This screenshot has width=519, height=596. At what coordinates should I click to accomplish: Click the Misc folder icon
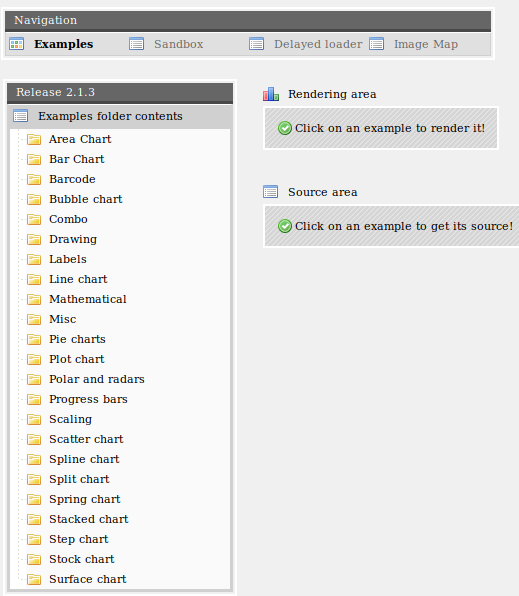coord(34,319)
